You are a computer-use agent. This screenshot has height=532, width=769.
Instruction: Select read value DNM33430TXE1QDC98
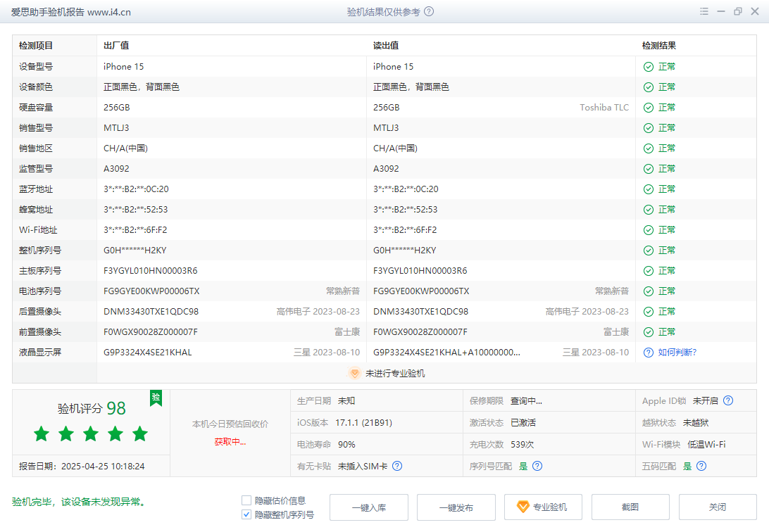[421, 312]
